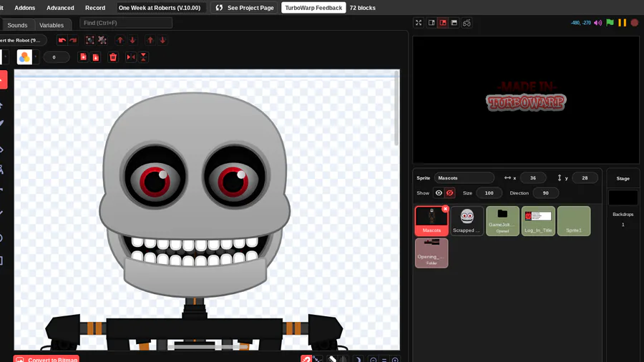
Task: Open TurboWarp Feedback
Action: click(313, 8)
